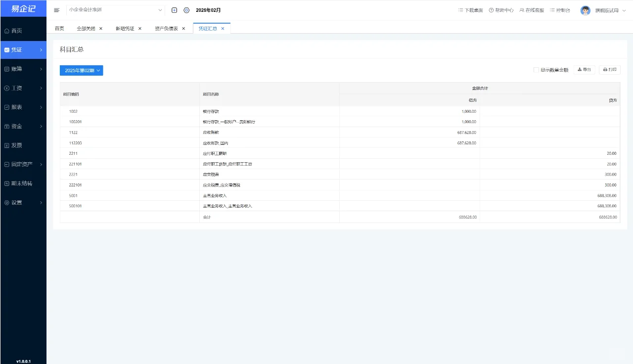Switch to the 首页 tab
Image resolution: width=633 pixels, height=364 pixels.
59,29
